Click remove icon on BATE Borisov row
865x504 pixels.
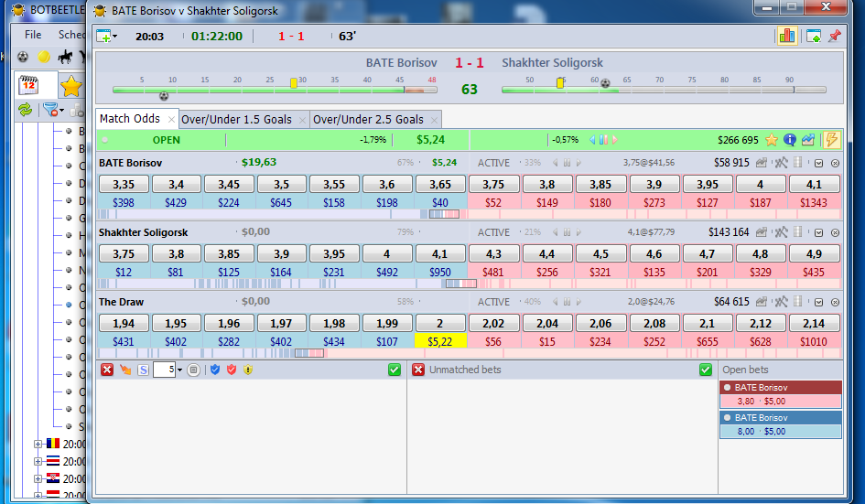(835, 163)
